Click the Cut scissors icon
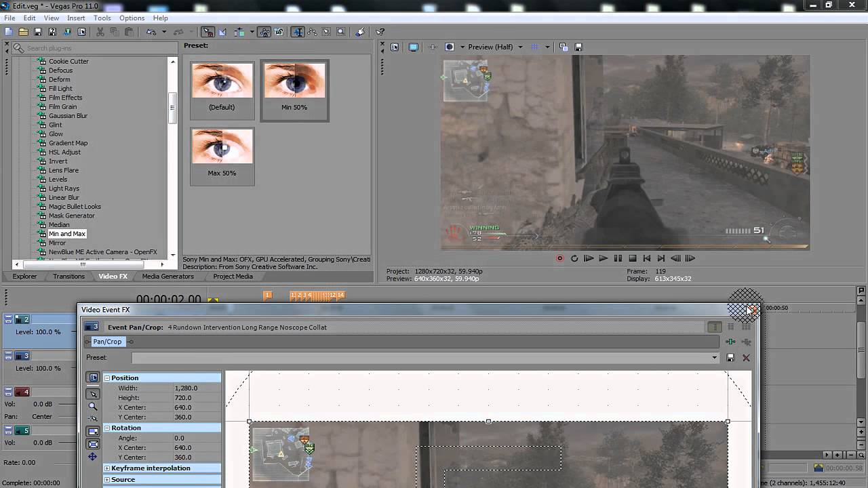Image resolution: width=868 pixels, height=488 pixels. coord(100,32)
